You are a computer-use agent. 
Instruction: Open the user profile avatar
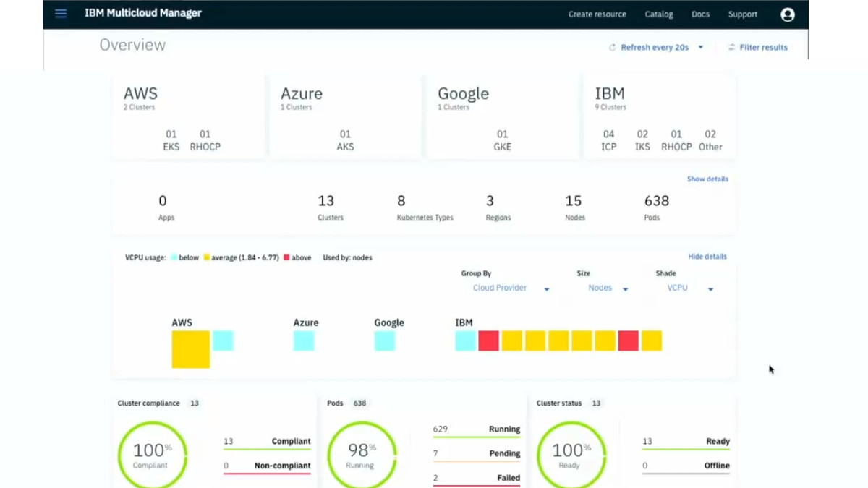(x=788, y=14)
